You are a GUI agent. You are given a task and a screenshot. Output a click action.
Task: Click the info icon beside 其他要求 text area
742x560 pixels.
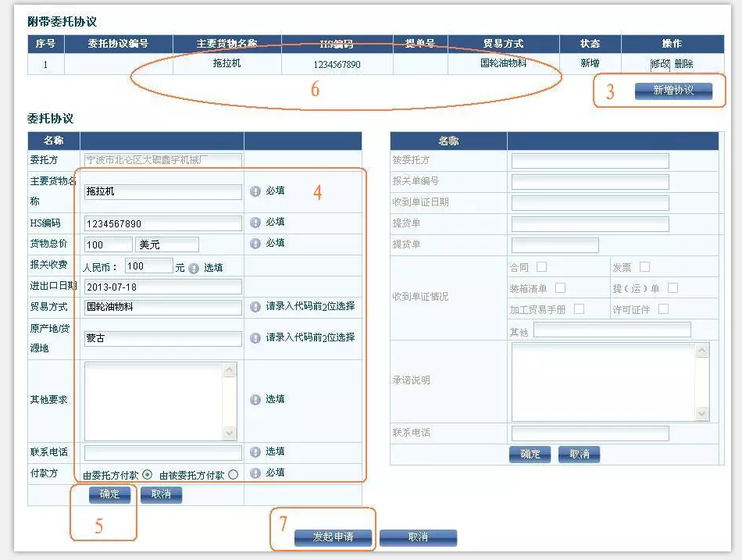[255, 400]
